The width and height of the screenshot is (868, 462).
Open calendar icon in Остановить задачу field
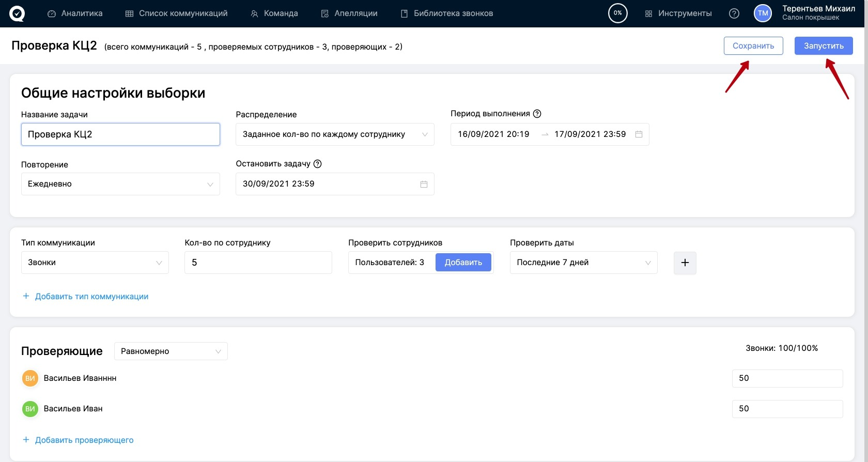coord(424,184)
